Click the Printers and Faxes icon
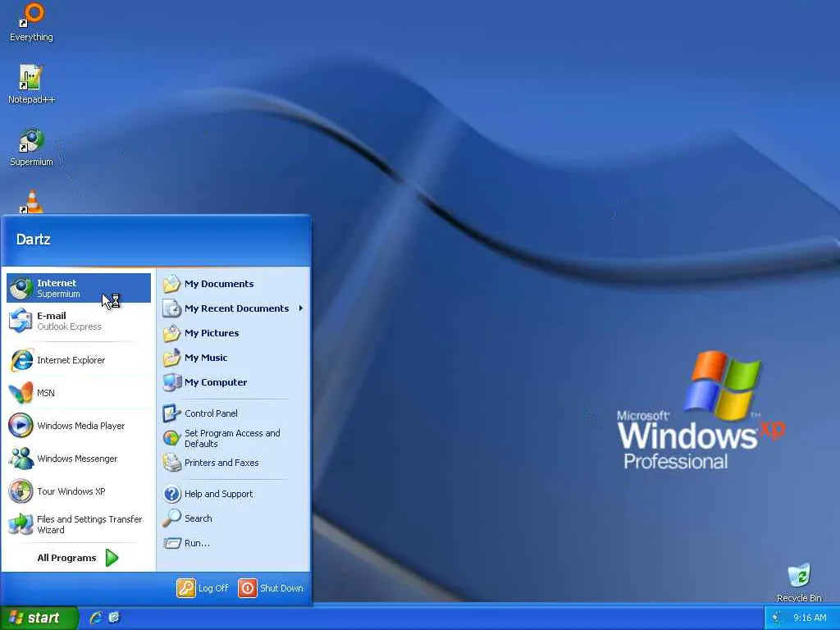 (172, 463)
